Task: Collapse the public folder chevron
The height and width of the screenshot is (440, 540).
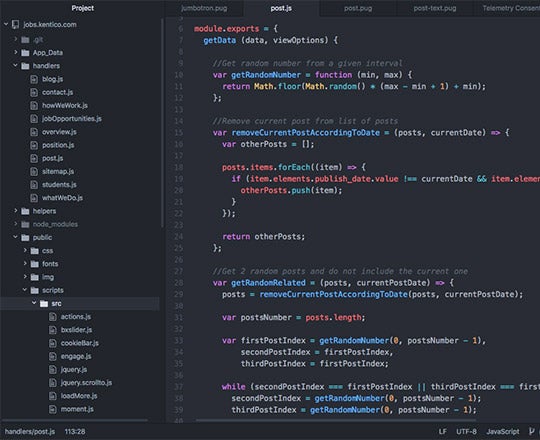Action: coord(15,237)
